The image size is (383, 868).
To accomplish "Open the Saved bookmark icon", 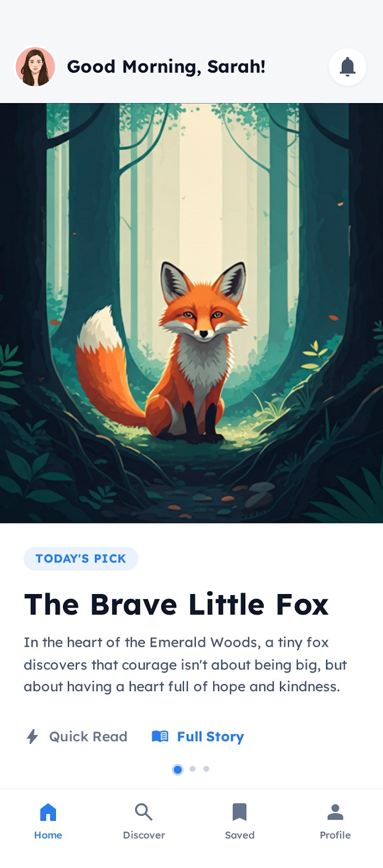I will coord(240,812).
